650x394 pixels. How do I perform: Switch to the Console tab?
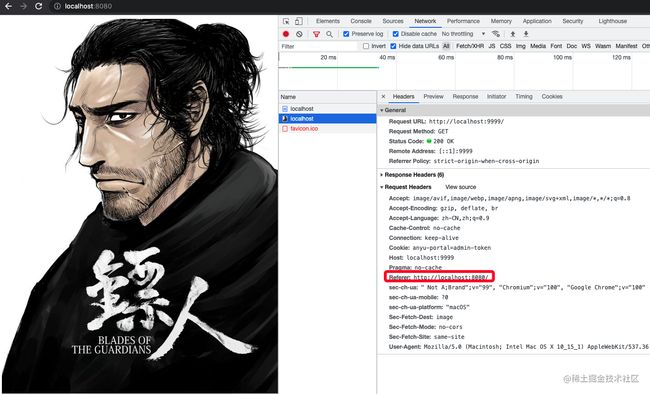361,21
